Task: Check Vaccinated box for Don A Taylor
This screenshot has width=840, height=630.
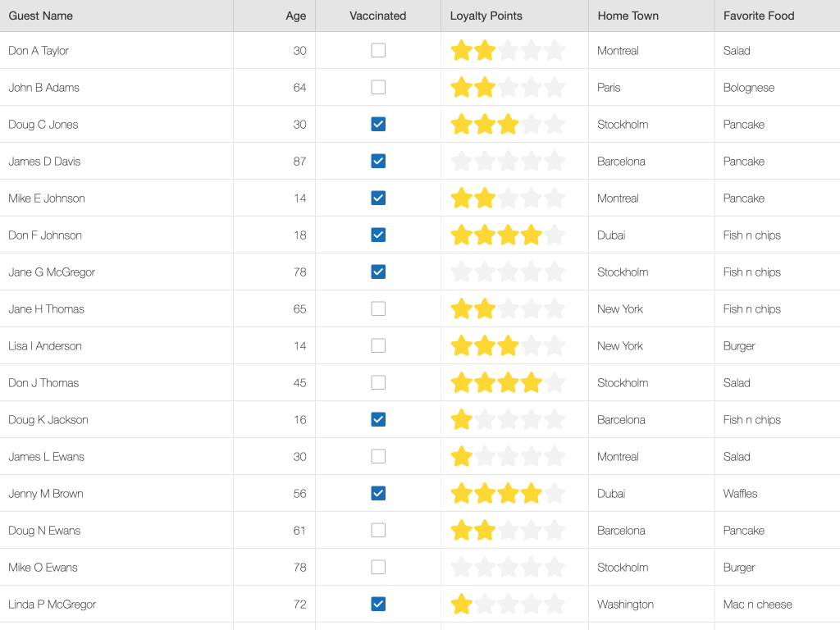Action: click(x=378, y=51)
